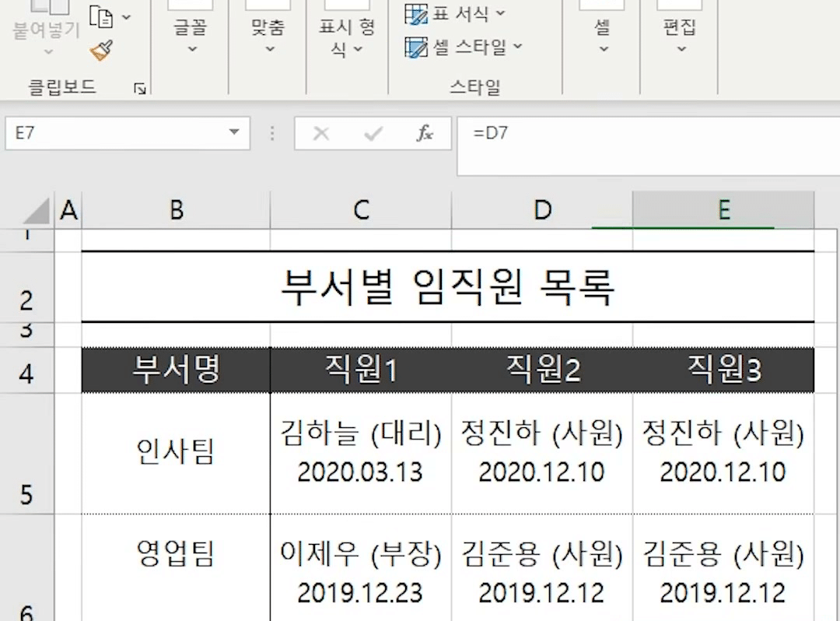Click the 셀 스타일 icon

415,47
